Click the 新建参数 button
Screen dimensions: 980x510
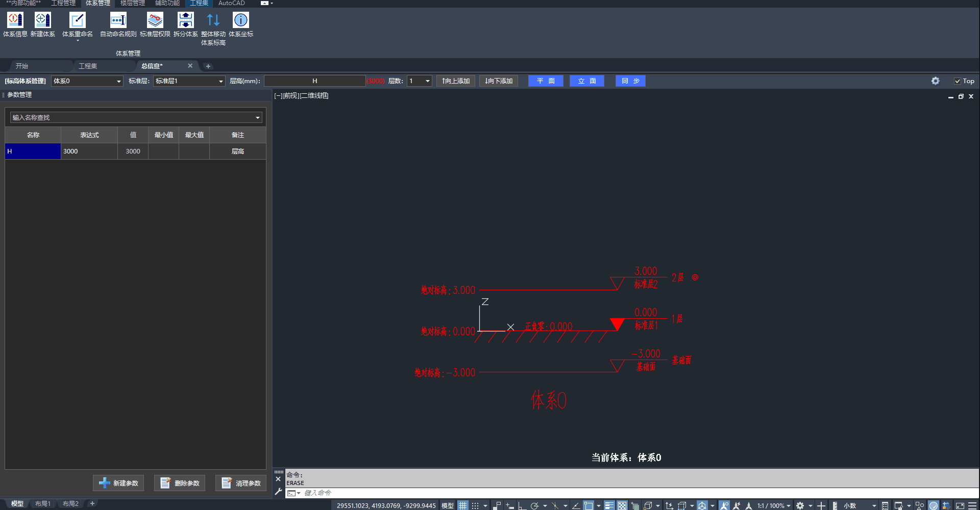click(x=118, y=483)
